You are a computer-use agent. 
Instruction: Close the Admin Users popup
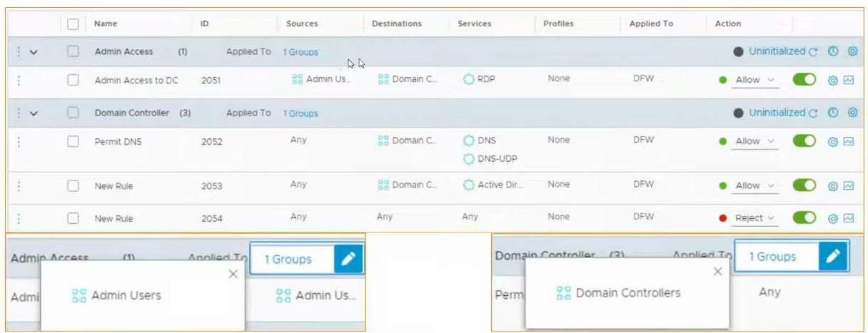[233, 274]
